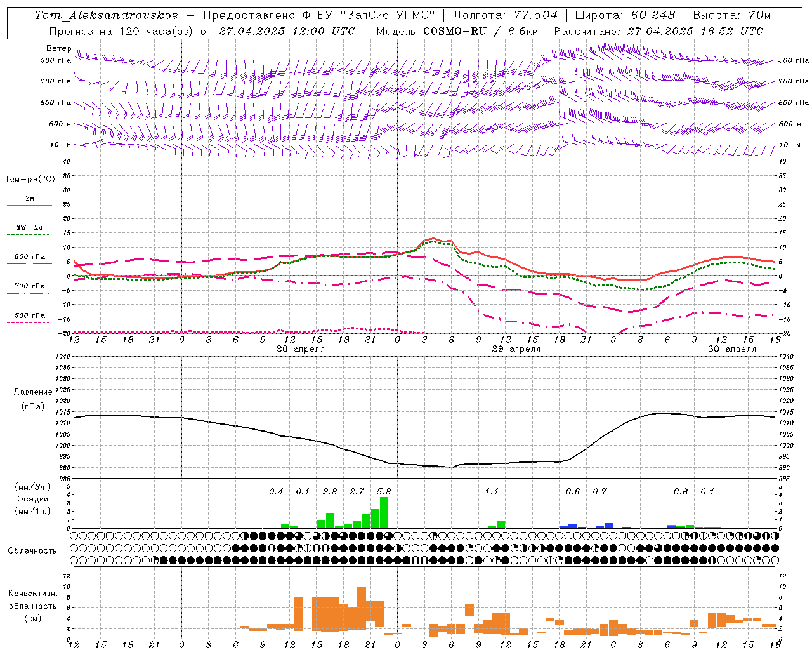Select the Облачность cloudiness label
Screen dimensions: 812x650
[32, 551]
